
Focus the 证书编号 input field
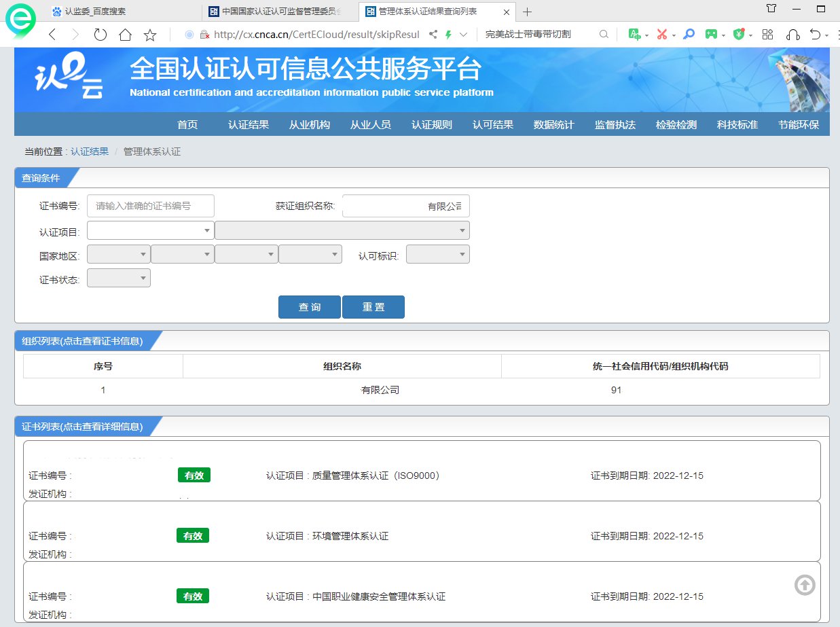point(151,206)
